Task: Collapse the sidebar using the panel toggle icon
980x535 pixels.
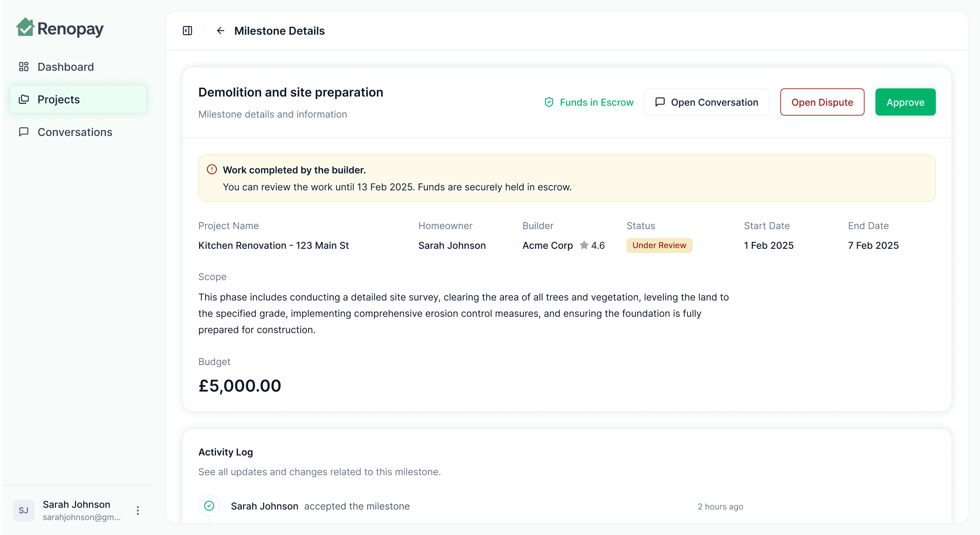Action: (187, 31)
